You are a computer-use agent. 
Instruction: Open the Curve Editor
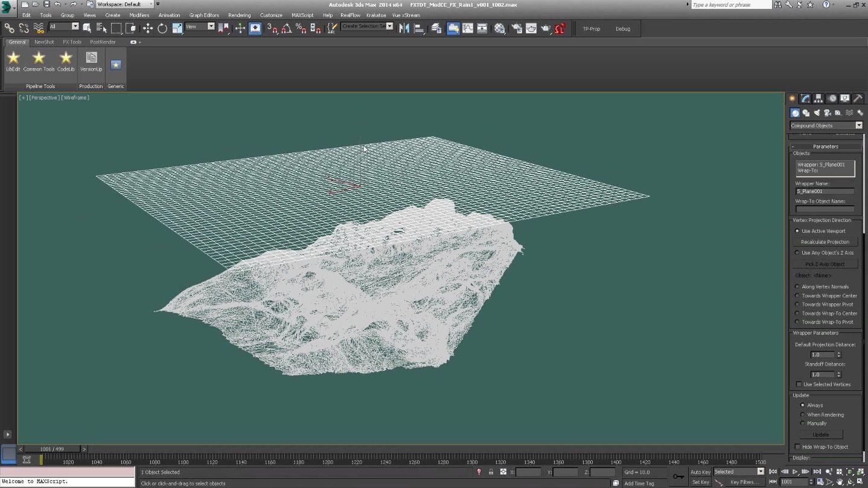tap(468, 28)
